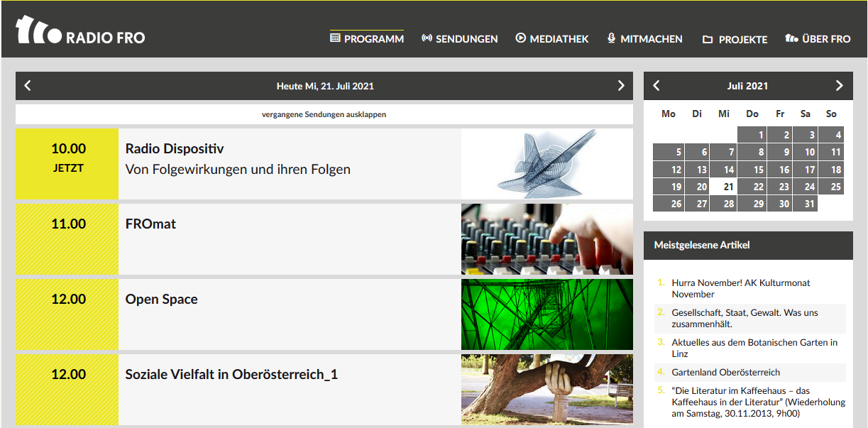The image size is (868, 428).
Task: Select day 31 in the calendar
Action: [x=804, y=204]
